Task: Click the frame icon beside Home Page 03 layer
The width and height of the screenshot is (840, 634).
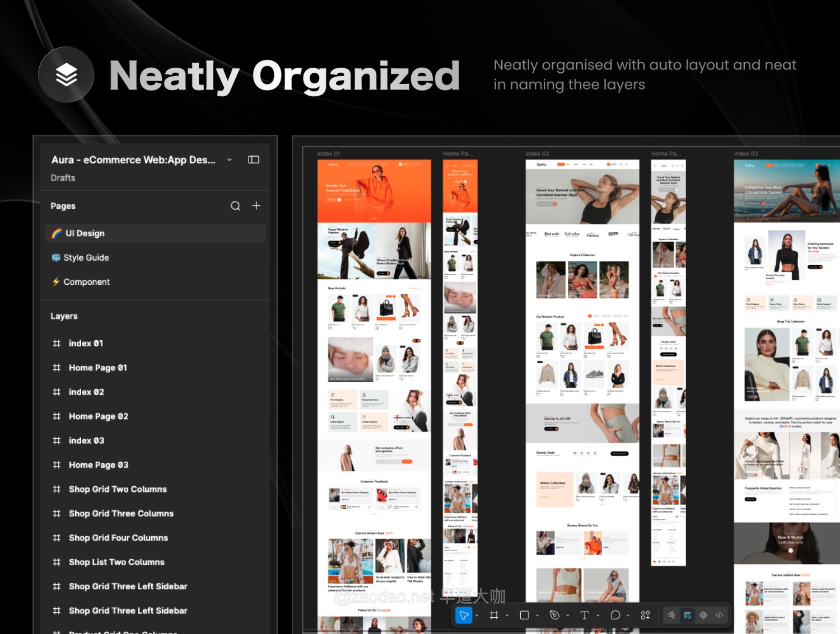Action: pyautogui.click(x=57, y=465)
